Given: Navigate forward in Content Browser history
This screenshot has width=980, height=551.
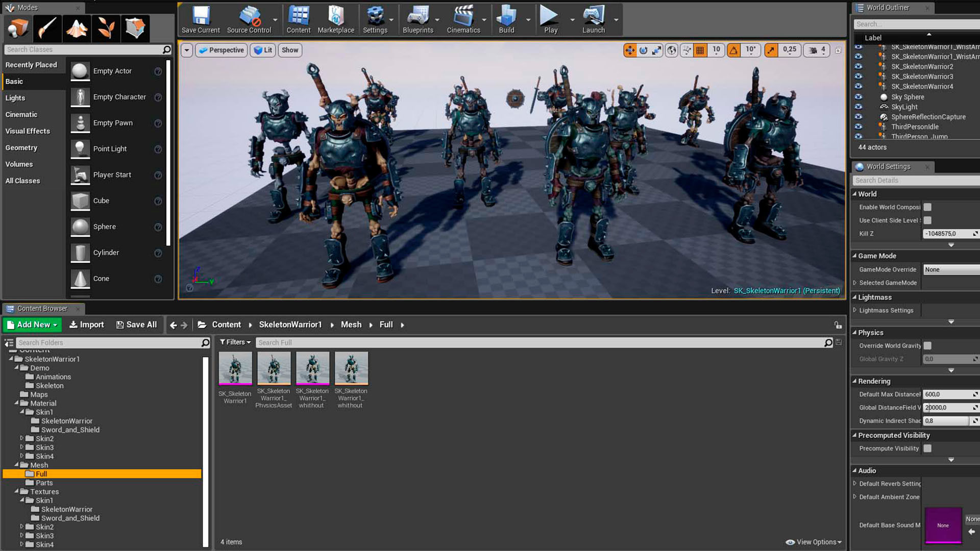Looking at the screenshot, I should pyautogui.click(x=184, y=325).
